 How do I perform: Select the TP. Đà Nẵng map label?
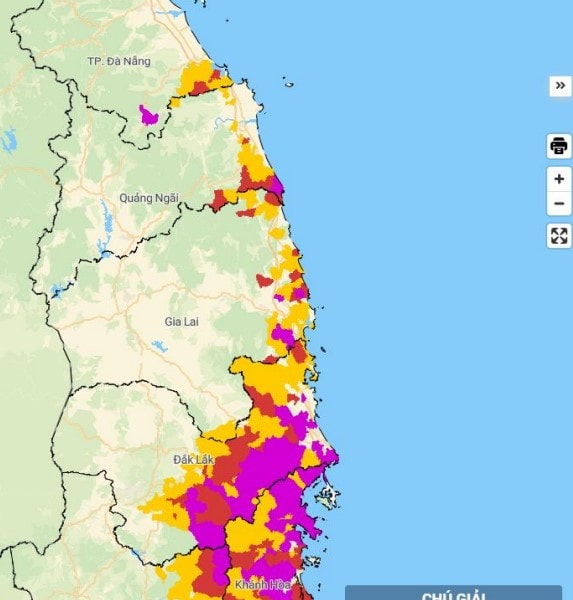(119, 61)
